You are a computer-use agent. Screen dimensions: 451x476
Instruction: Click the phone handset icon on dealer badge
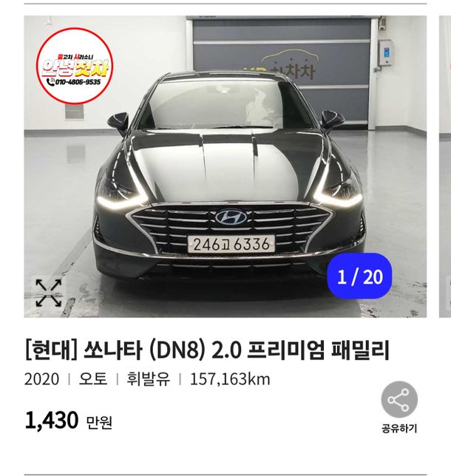tap(50, 81)
